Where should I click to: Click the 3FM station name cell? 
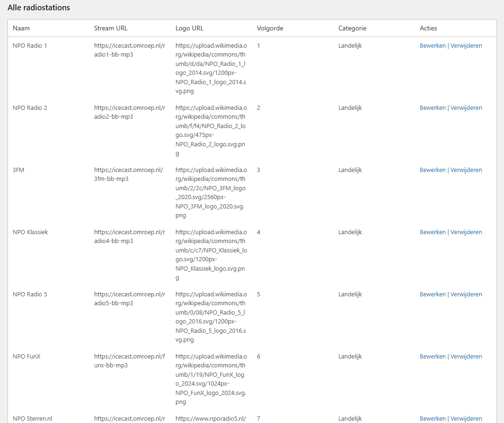(x=18, y=170)
